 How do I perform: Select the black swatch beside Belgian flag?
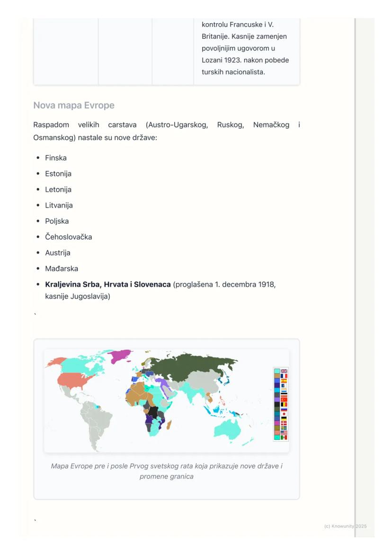[x=277, y=404]
